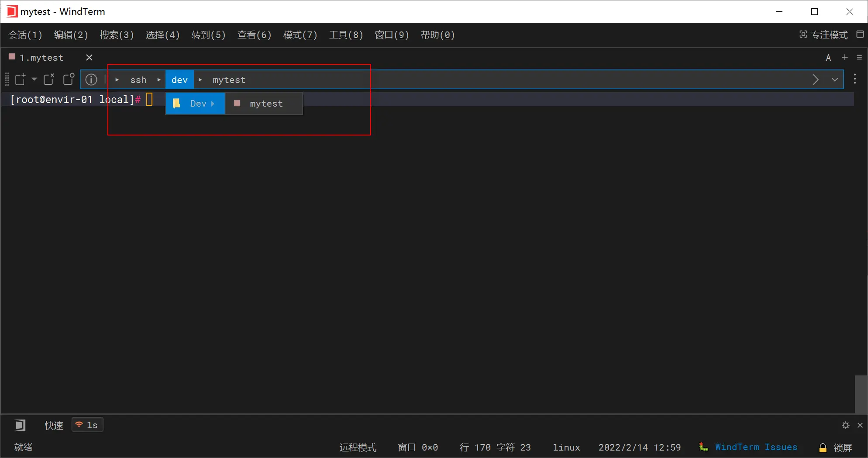Screen dimensions: 868x458
Task: Click the new session icon in toolbar
Action: click(21, 79)
